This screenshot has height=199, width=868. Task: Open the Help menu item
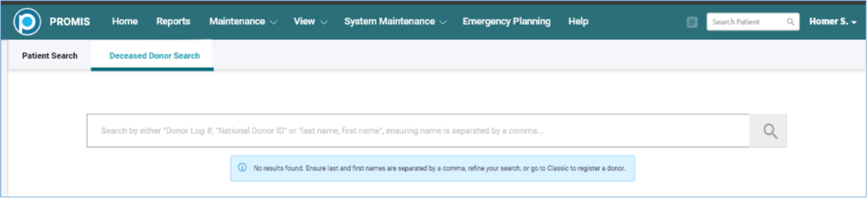click(x=578, y=22)
